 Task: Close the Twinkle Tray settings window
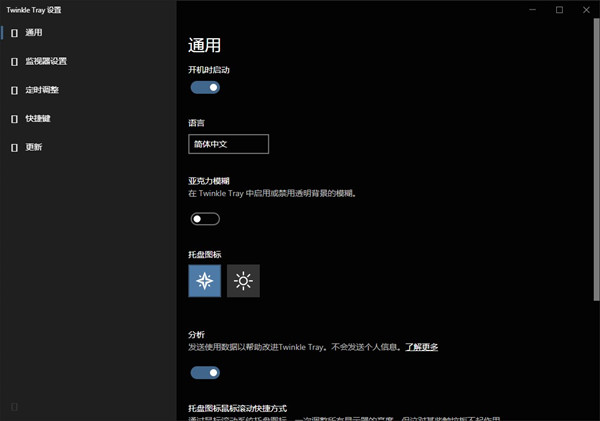coord(586,10)
